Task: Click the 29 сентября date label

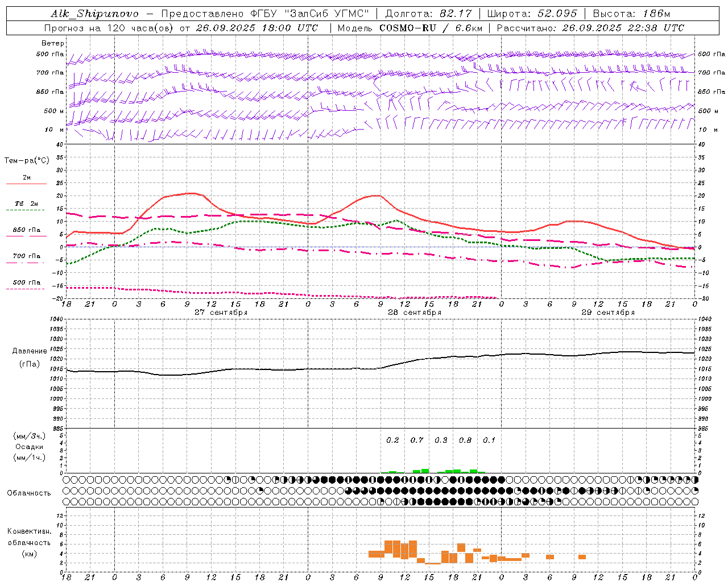Action: (608, 313)
